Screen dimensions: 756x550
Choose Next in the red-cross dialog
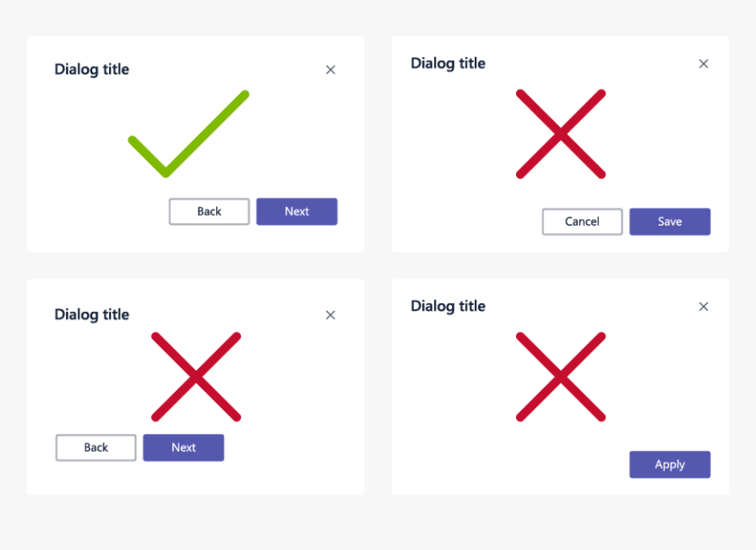click(184, 448)
